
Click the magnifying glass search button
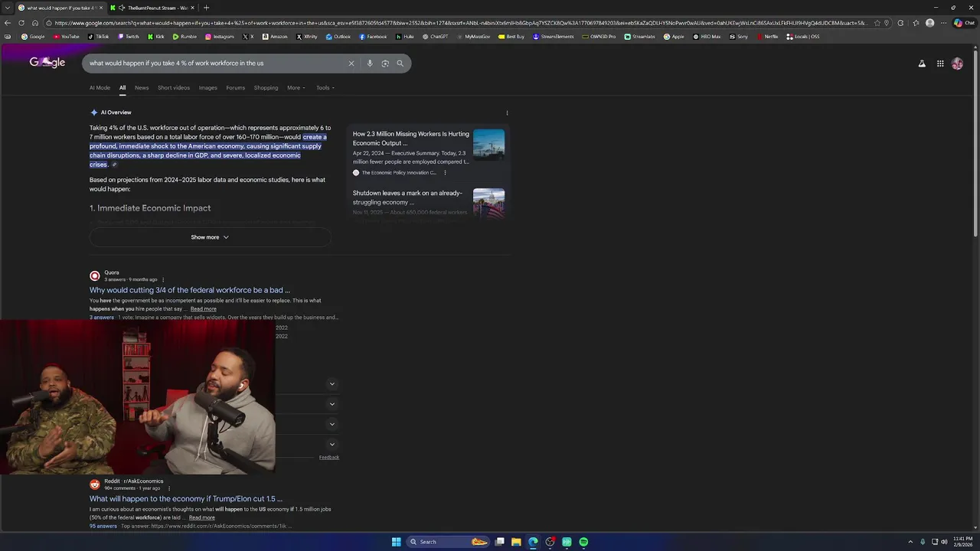coord(400,64)
